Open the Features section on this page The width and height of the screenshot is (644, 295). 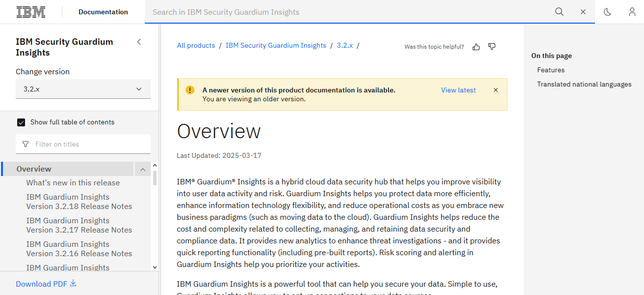551,70
